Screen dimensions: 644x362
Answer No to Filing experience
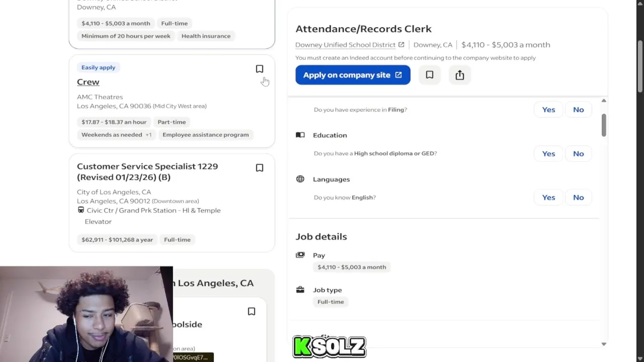click(578, 110)
